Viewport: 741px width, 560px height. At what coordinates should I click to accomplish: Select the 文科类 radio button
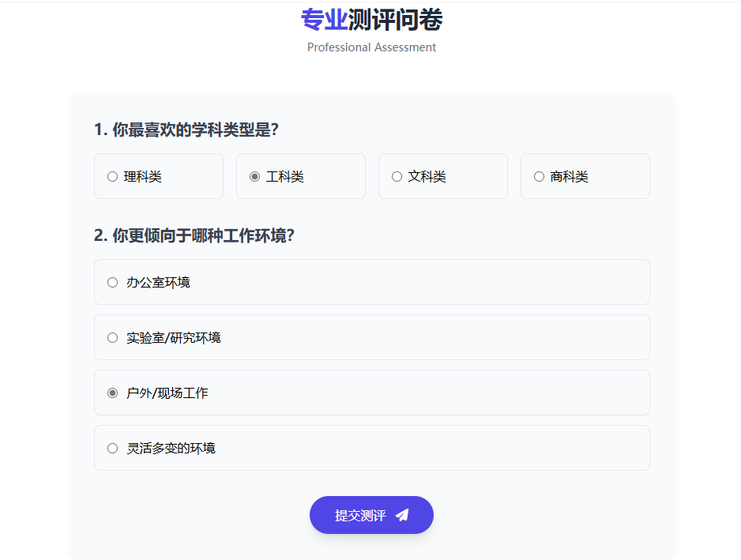[x=397, y=176]
